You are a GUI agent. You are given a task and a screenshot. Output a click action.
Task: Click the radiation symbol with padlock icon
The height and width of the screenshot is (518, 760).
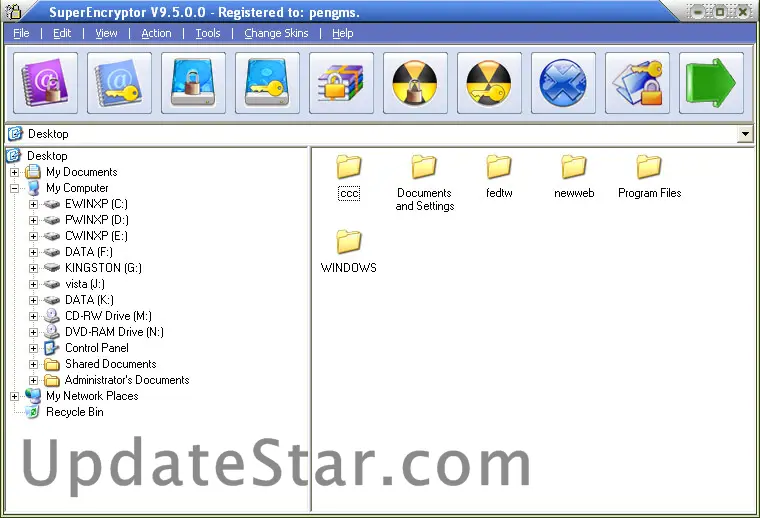tap(415, 83)
